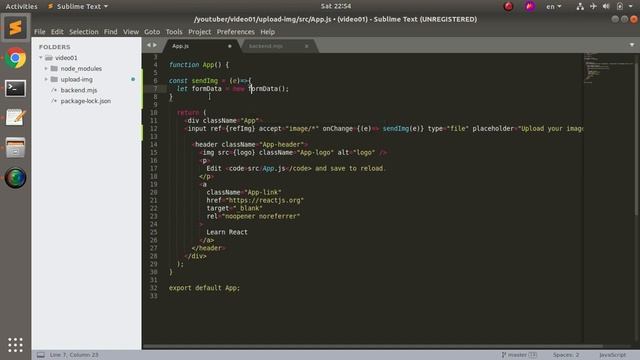This screenshot has height=360, width=640.
Task: Open Sublime Text from the dock
Action: coord(16,28)
